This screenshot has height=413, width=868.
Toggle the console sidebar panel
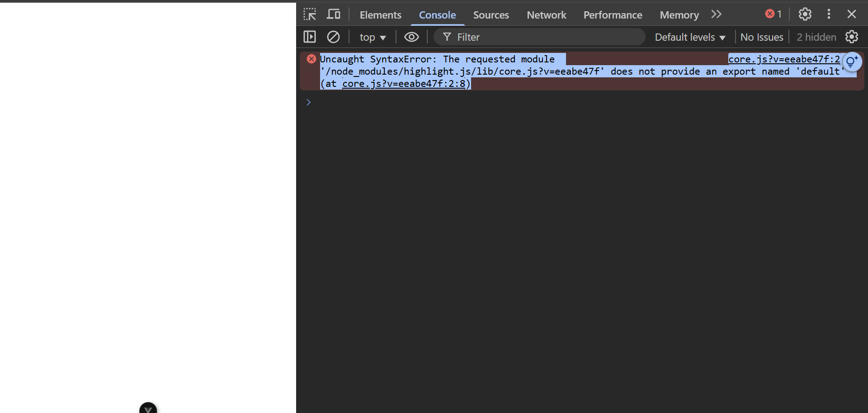point(310,37)
